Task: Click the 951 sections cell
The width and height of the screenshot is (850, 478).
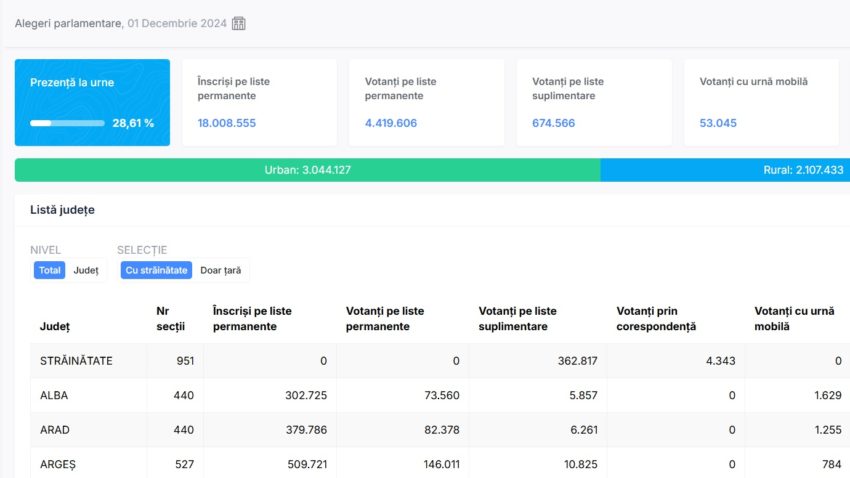Action: 185,361
